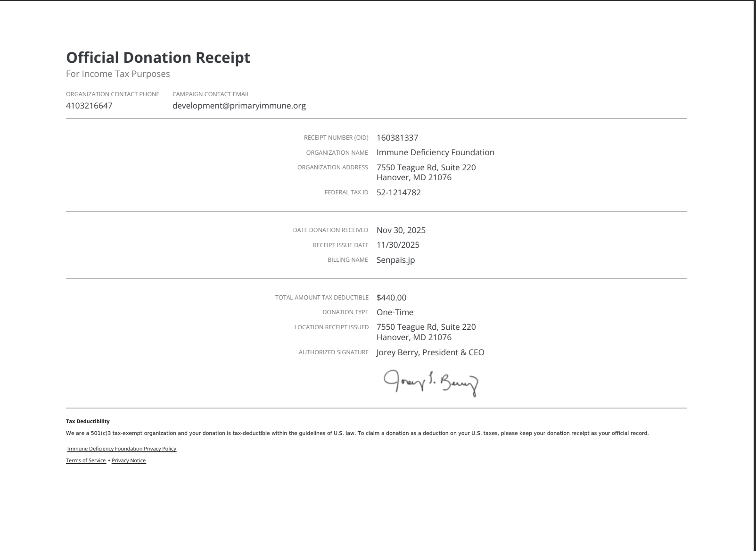Viewport: 756px width, 551px height.
Task: Click the Tax Deductibility section heading
Action: click(88, 421)
